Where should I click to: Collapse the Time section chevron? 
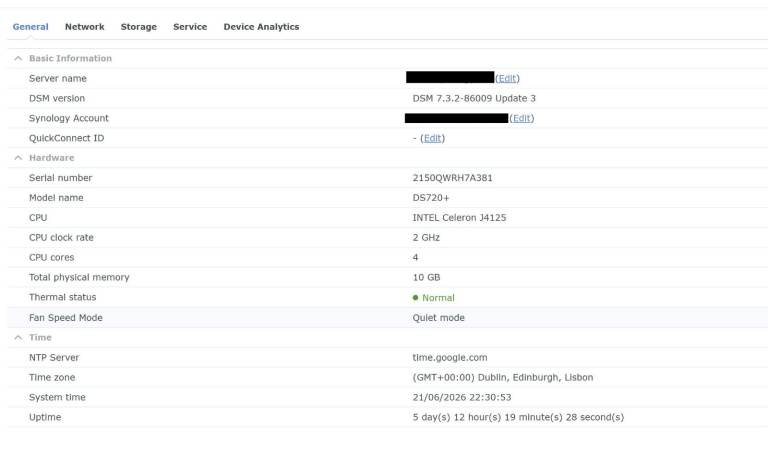coord(18,337)
